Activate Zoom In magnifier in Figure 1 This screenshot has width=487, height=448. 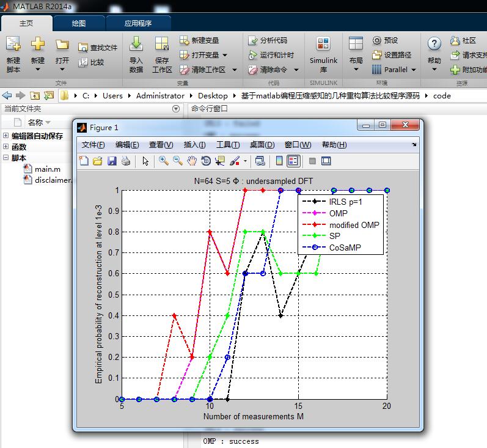click(x=163, y=161)
